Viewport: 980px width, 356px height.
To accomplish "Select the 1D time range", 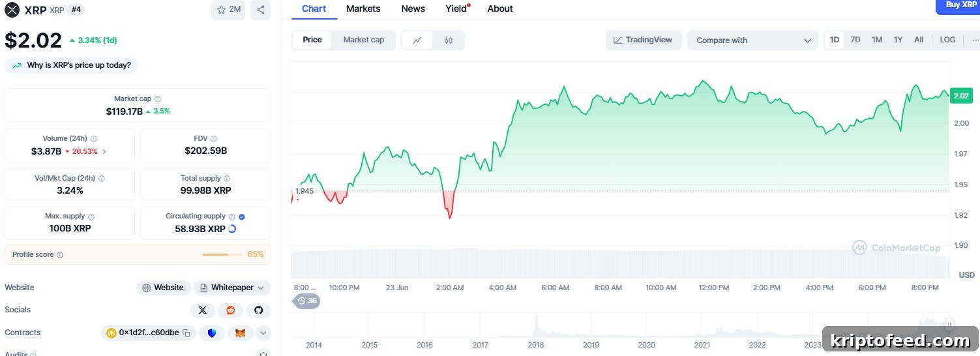I will point(835,40).
